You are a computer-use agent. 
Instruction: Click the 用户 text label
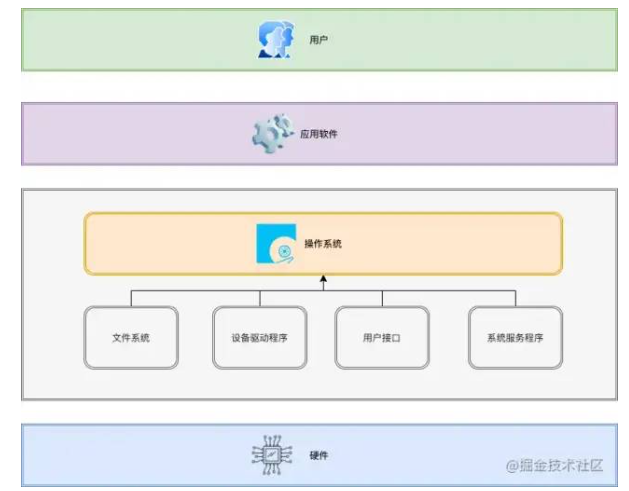tap(319, 41)
